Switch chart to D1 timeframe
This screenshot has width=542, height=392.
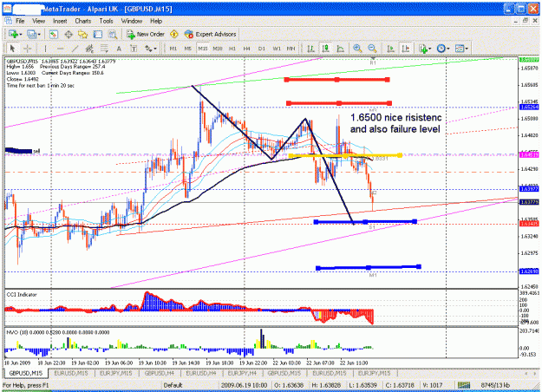coord(262,49)
